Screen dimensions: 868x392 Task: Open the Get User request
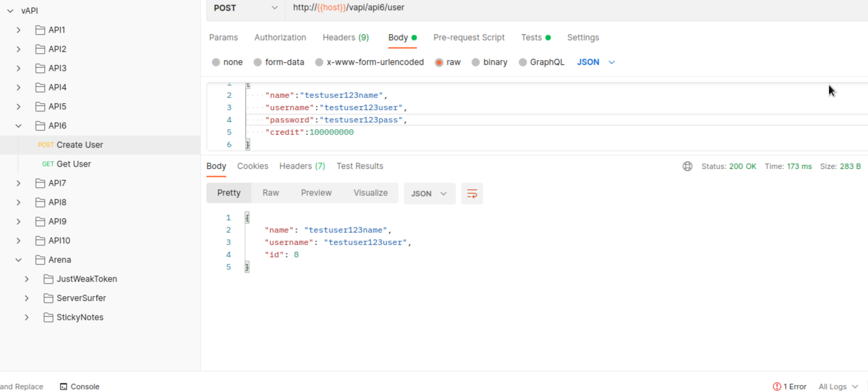coord(73,164)
